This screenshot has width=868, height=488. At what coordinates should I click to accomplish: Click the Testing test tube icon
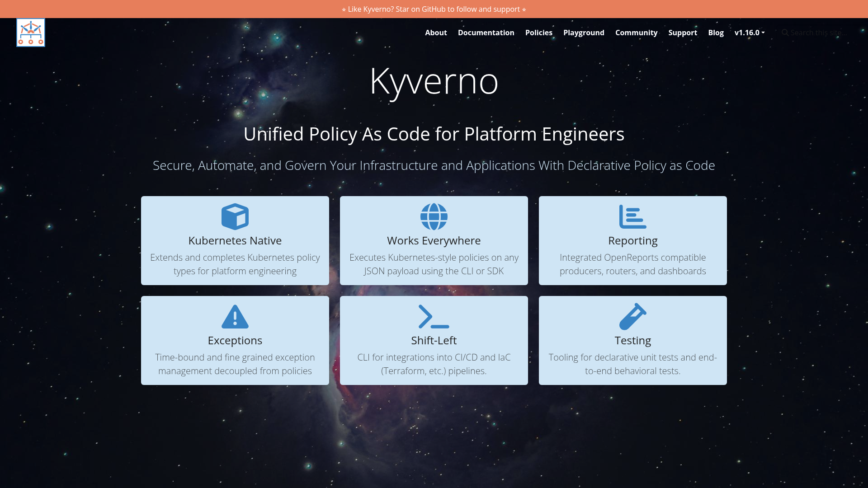point(632,316)
